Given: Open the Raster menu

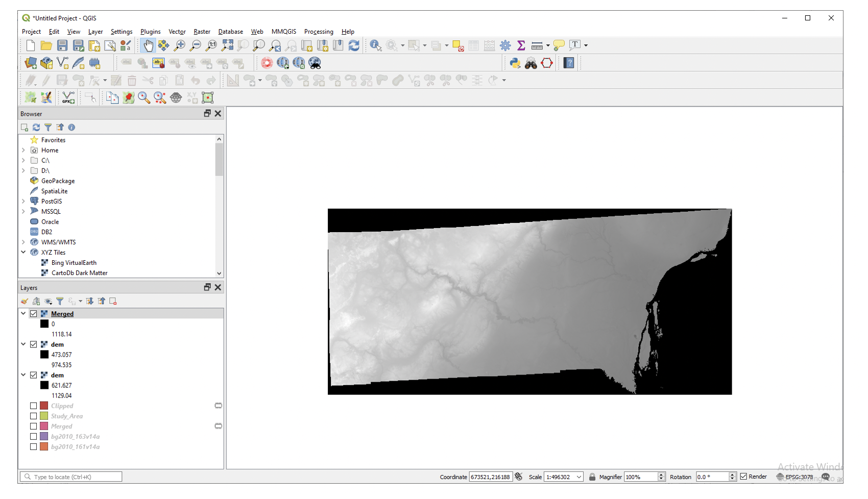Looking at the screenshot, I should point(202,32).
